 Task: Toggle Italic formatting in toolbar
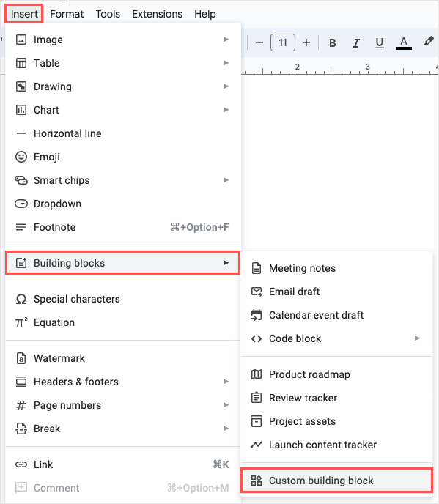click(355, 42)
